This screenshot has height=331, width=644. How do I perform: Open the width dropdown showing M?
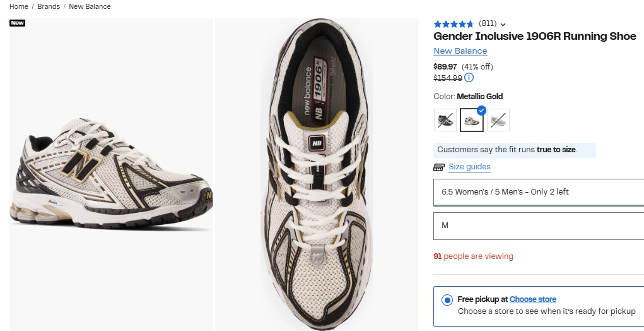tap(538, 226)
